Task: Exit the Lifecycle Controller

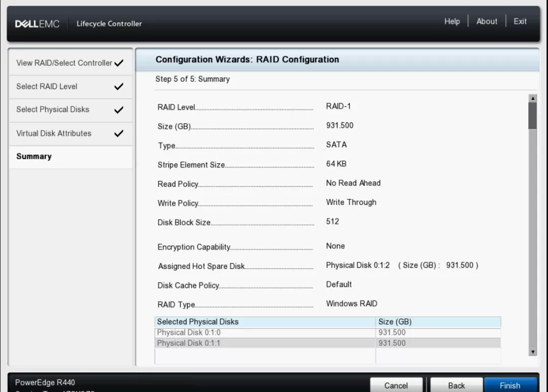Action: pos(520,21)
